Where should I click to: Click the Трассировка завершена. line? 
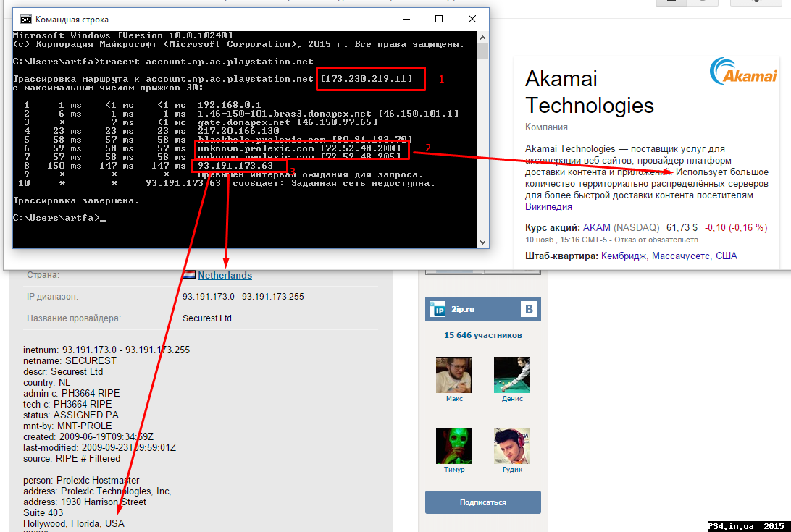(x=76, y=200)
